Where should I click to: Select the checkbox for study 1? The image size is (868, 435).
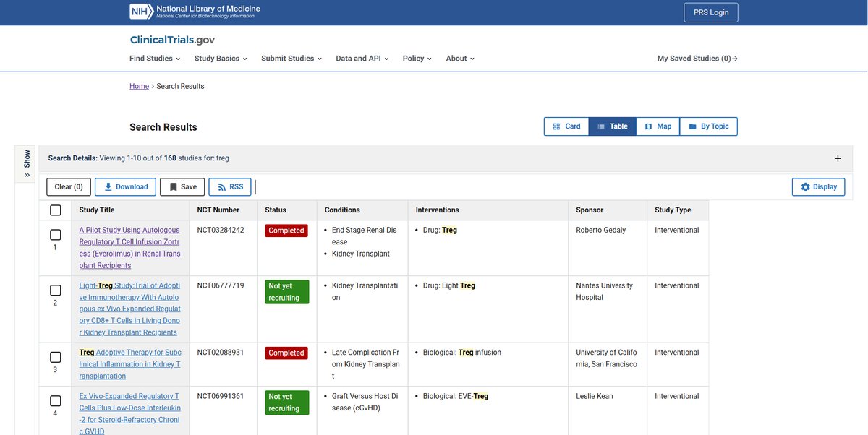[56, 235]
